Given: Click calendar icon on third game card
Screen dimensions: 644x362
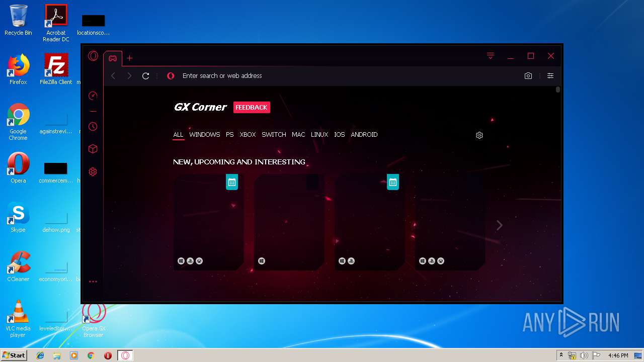Looking at the screenshot, I should pyautogui.click(x=393, y=183).
